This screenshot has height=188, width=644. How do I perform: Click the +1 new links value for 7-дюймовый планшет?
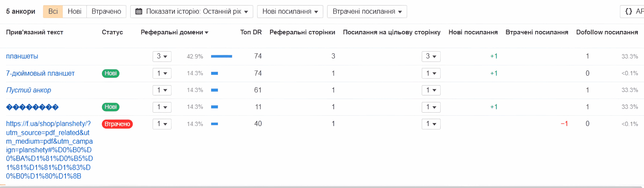click(494, 73)
